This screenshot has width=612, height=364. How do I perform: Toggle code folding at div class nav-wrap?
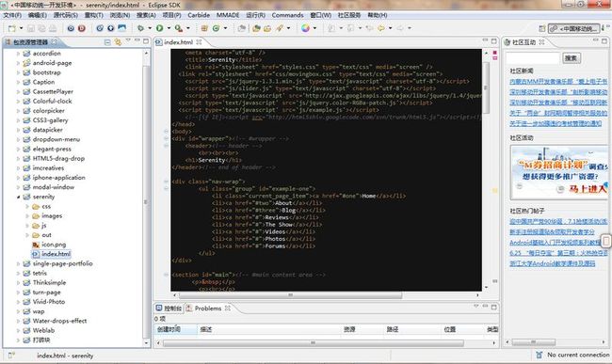click(166, 182)
